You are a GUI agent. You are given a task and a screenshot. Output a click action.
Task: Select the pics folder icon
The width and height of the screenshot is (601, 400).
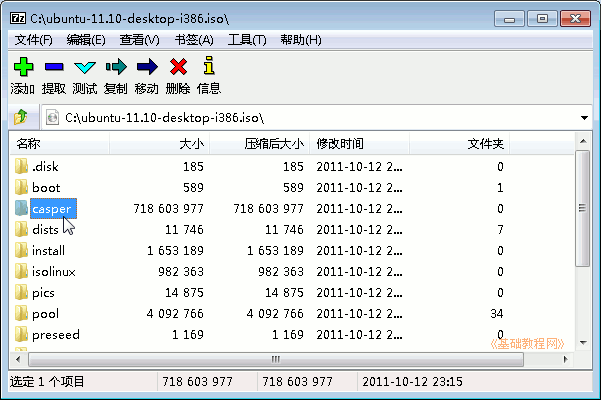coord(21,293)
